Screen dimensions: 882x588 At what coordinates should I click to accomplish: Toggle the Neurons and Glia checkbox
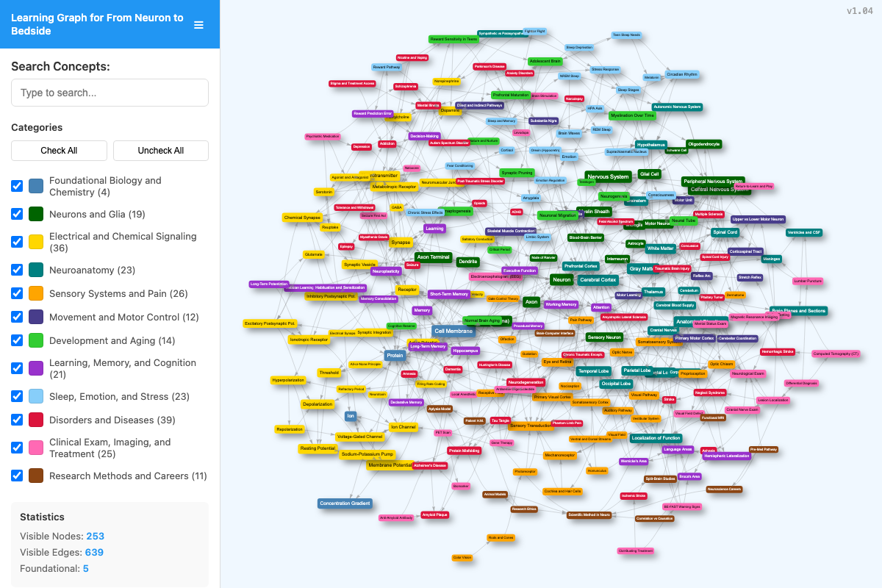pos(17,214)
